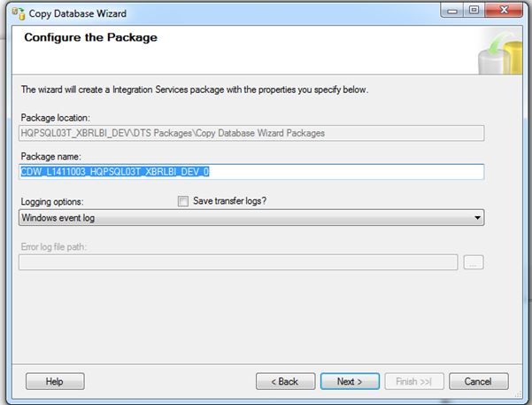532x405 pixels.
Task: Click the Help button
Action: point(55,381)
